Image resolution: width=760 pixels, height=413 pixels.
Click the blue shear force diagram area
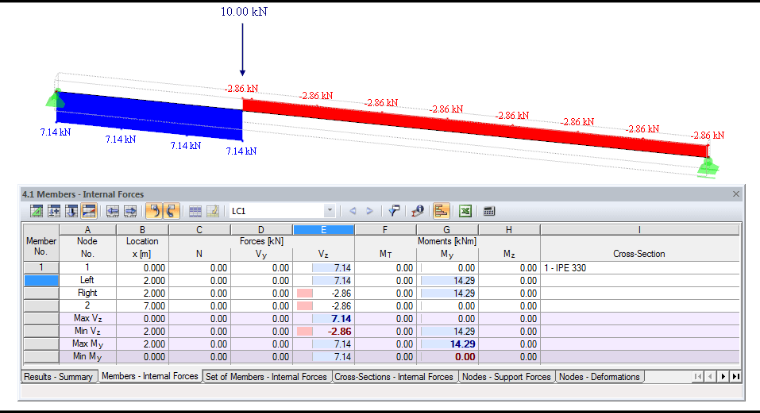point(149,114)
